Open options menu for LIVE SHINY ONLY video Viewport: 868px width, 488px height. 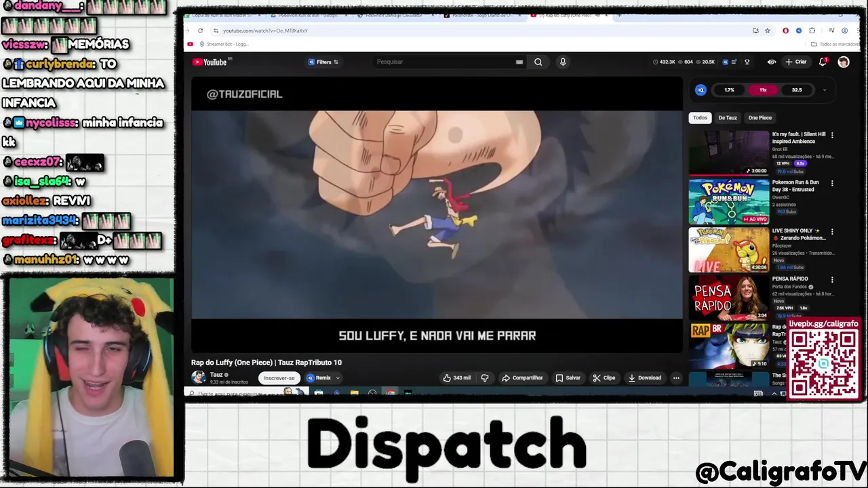(832, 231)
